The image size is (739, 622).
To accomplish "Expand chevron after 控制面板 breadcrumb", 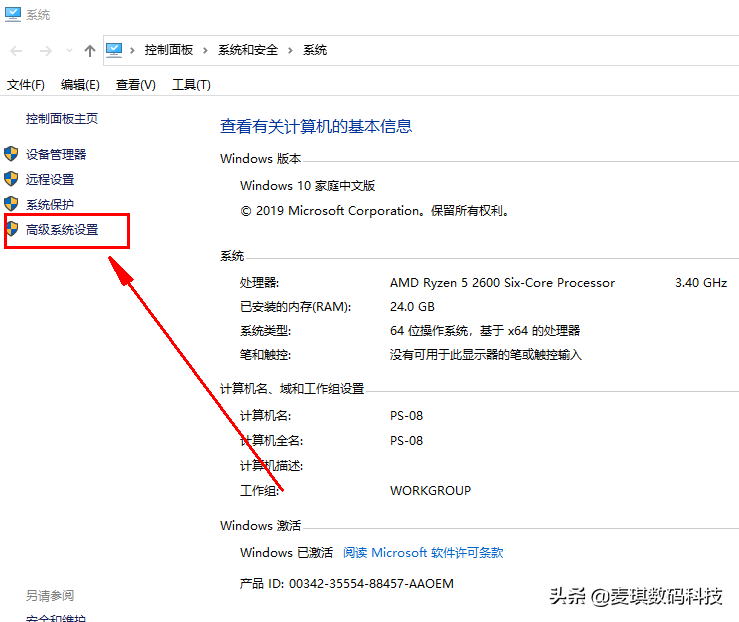I will 205,50.
